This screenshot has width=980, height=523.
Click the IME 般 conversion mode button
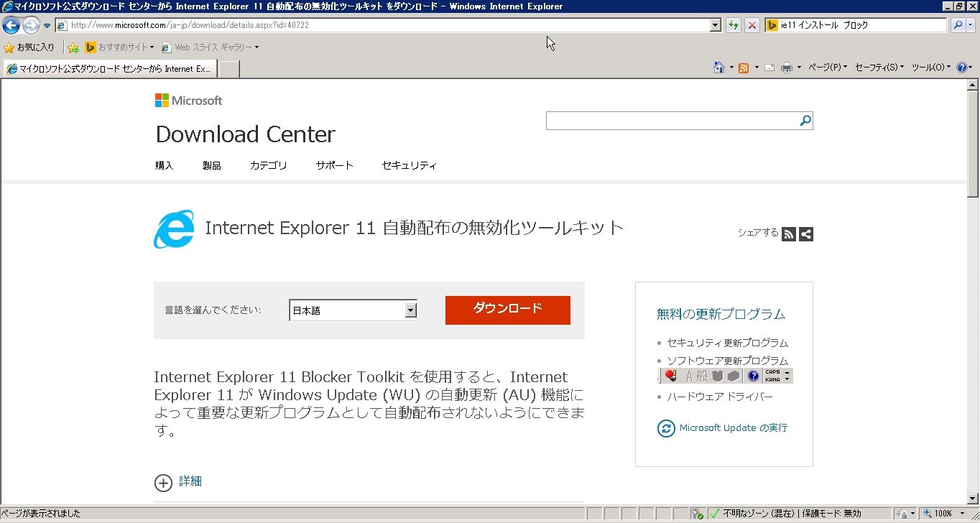coord(702,376)
